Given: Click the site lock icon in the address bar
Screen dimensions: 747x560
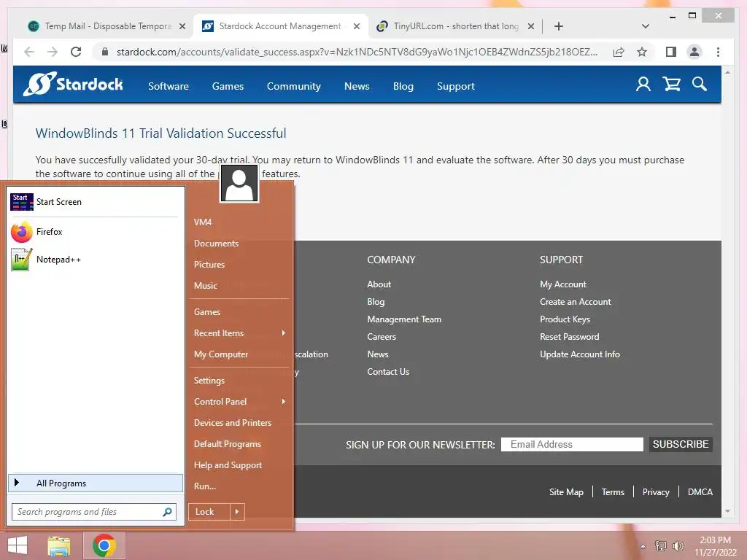Looking at the screenshot, I should (105, 52).
